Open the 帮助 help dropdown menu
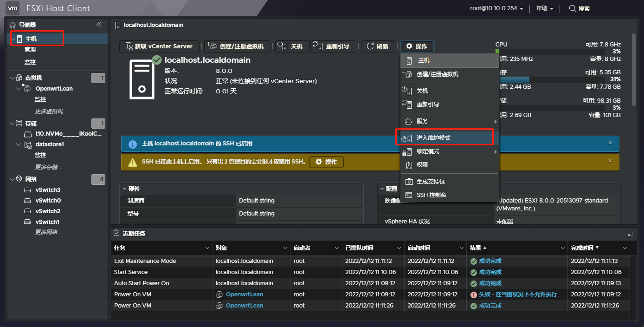Image resolution: width=644 pixels, height=327 pixels. [545, 8]
